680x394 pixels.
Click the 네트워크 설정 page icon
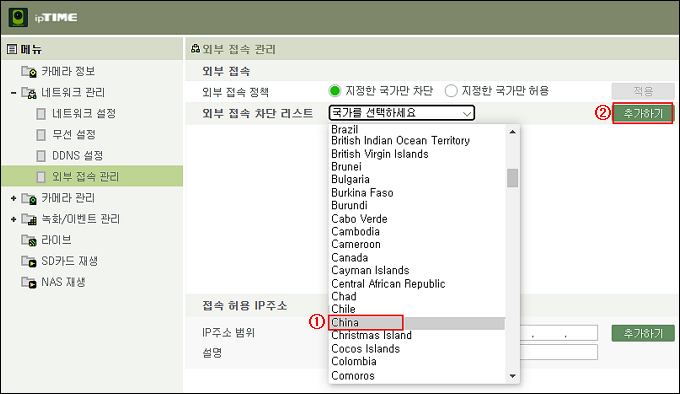tap(41, 114)
